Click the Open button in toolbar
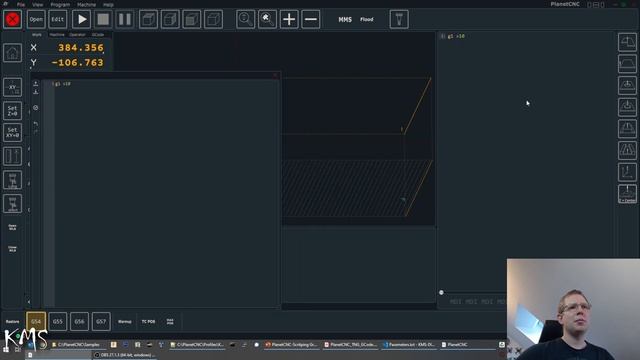Screen dimensions: 640x360 coord(36,19)
